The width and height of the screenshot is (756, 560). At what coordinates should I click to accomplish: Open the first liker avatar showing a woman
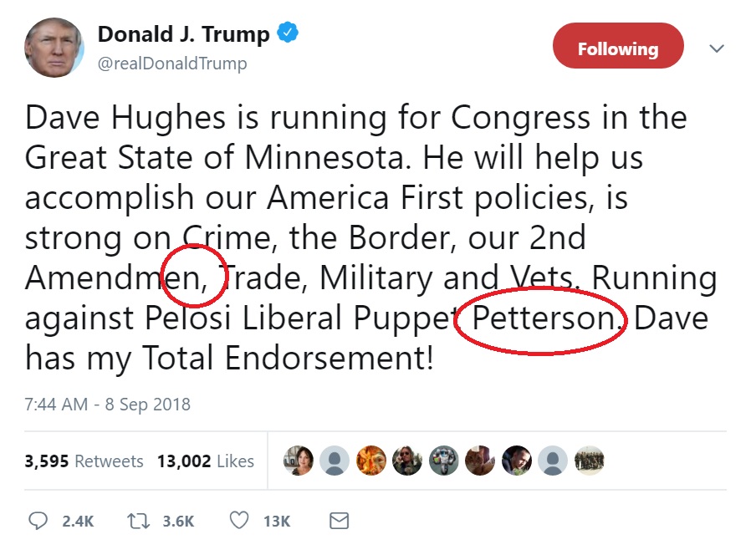[298, 461]
